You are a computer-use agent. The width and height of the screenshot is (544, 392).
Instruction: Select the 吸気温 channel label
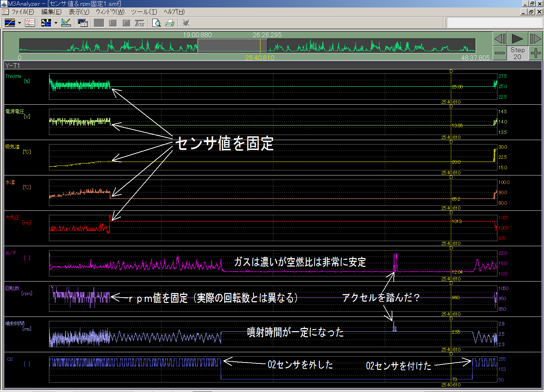[x=12, y=147]
